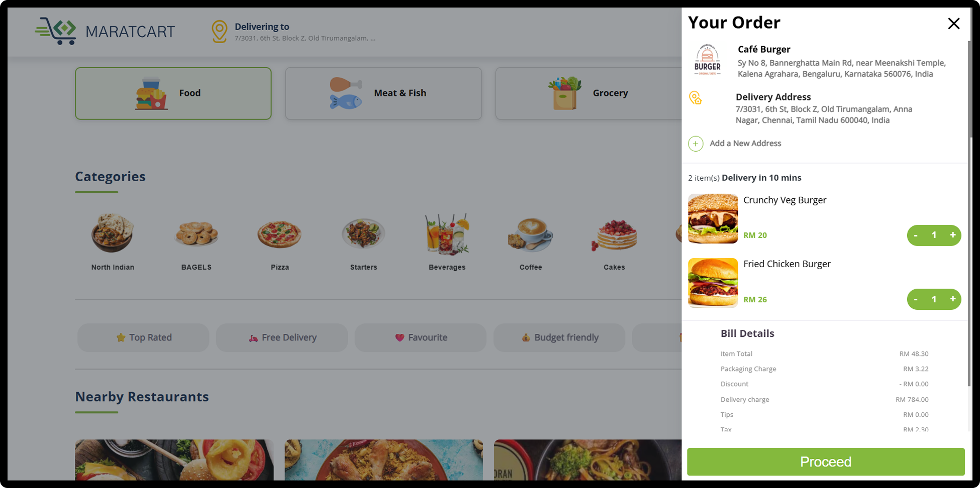Decrease Crunchy Veg Burger quantity
The image size is (980, 488).
(916, 235)
